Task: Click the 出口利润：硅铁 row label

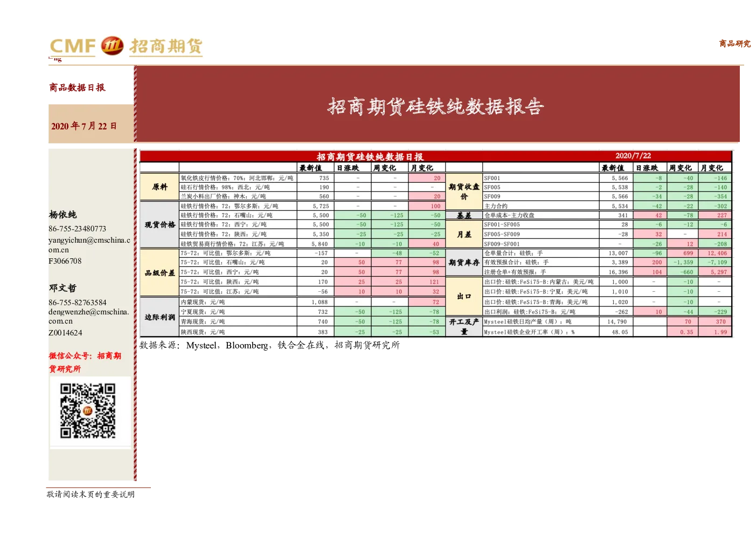Action: [x=530, y=312]
